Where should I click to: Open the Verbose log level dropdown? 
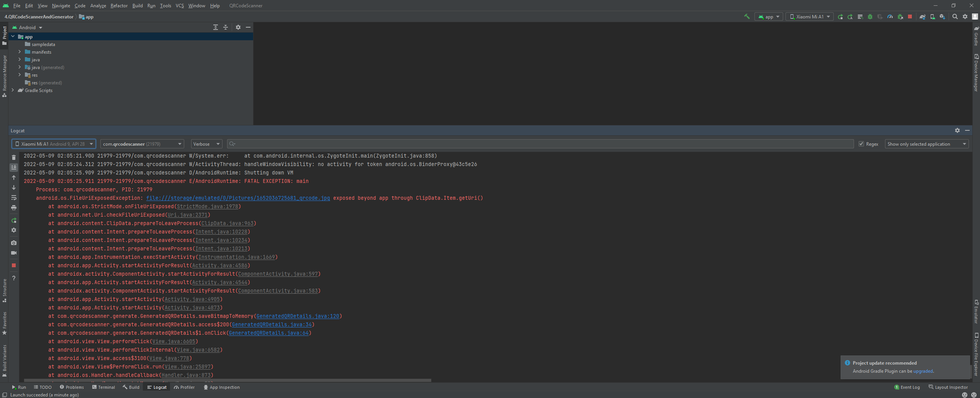[x=206, y=144]
